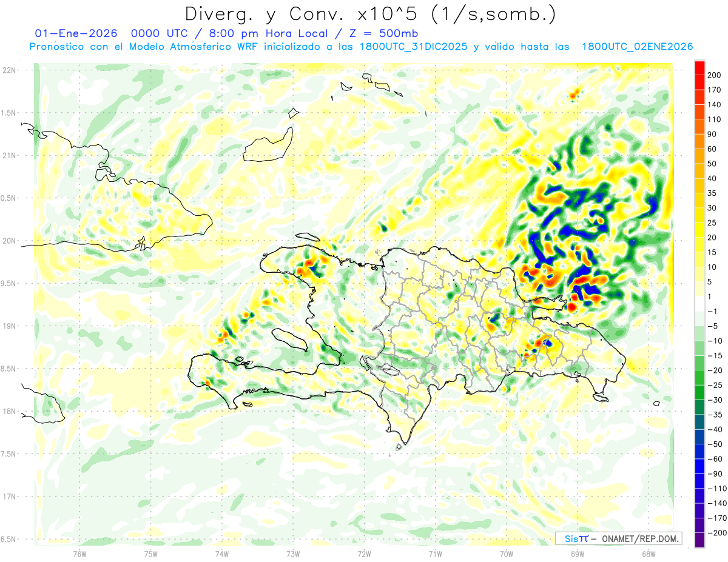The image size is (728, 562).
Task: Click the '9.5N' latitude label
Action: pos(8,283)
